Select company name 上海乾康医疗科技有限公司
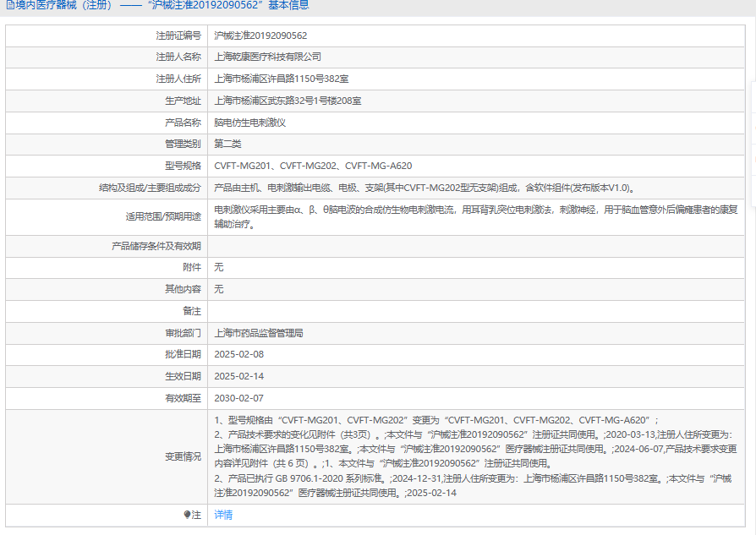This screenshot has height=535, width=756. click(267, 57)
